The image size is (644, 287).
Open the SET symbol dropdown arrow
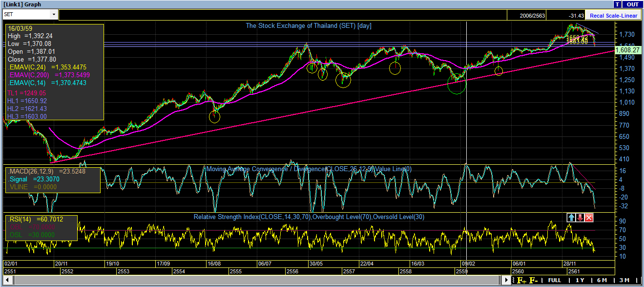pos(54,14)
